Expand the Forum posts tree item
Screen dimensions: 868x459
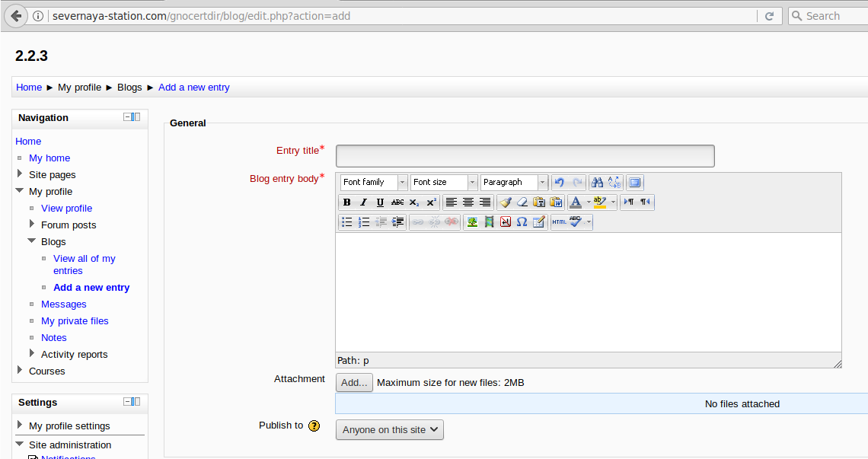[32, 225]
